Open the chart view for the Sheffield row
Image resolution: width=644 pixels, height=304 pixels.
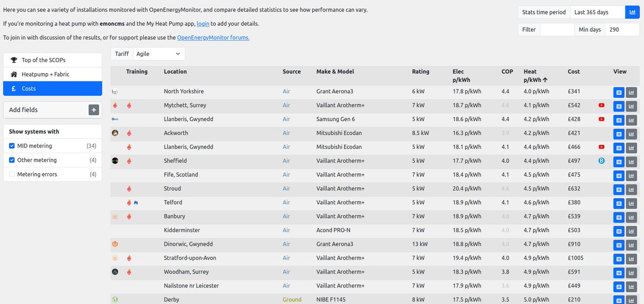point(632,161)
